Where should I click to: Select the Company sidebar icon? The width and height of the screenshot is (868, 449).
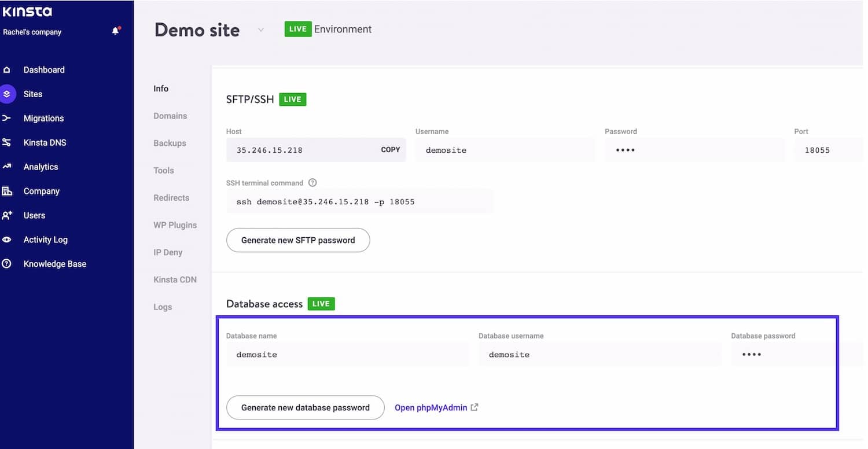pos(41,191)
